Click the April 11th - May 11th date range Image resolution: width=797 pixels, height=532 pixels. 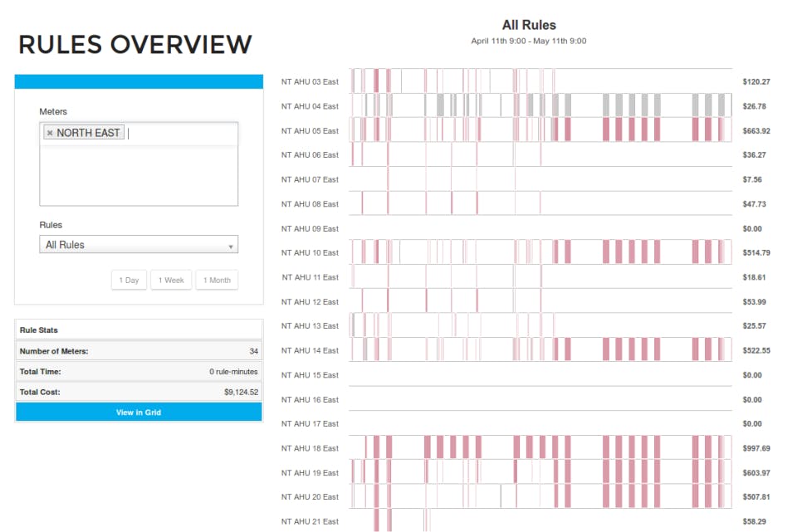(x=529, y=41)
